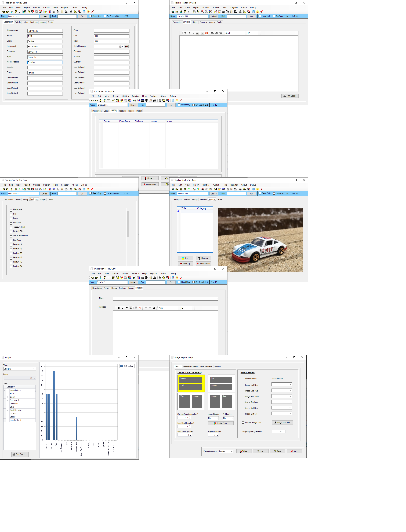406x532 pixels.
Task: Click the Add image button with runner icon
Action: click(x=185, y=258)
